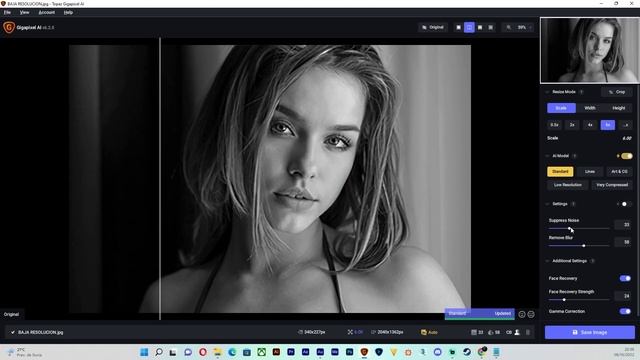Choose the custom scale option
The height and width of the screenshot is (360, 640).
tap(625, 125)
